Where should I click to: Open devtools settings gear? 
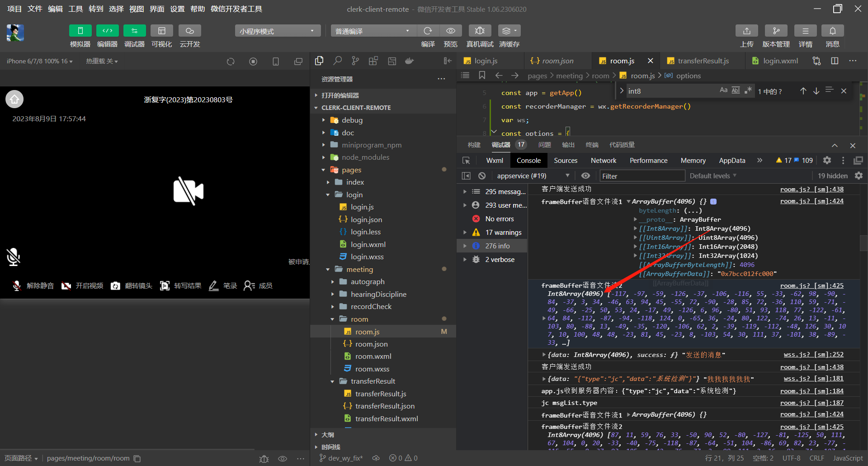(x=827, y=160)
